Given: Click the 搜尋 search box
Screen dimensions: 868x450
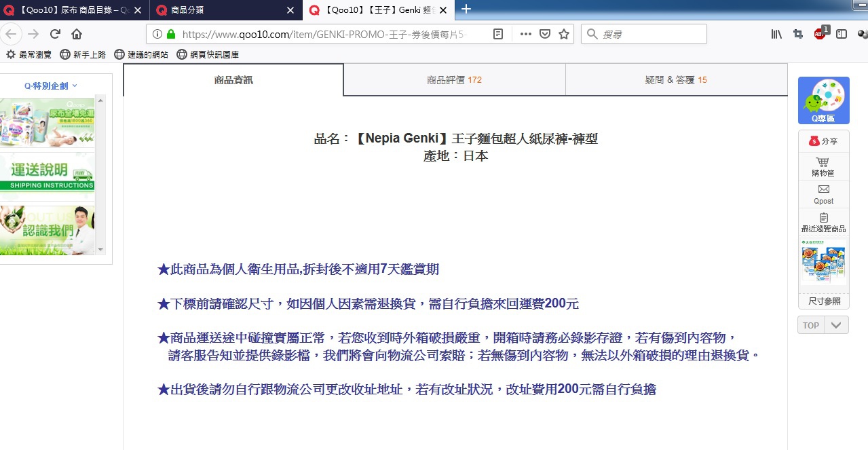Looking at the screenshot, I should point(643,34).
